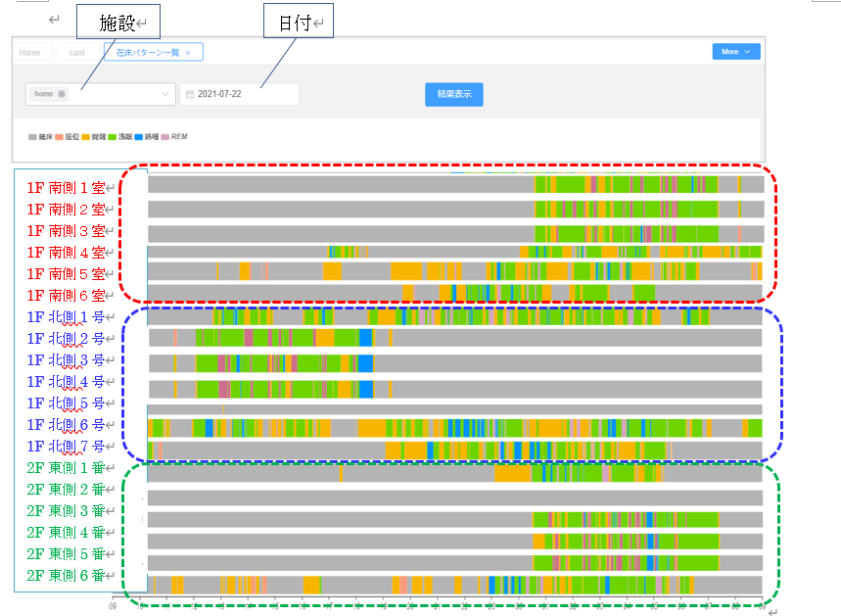Switch to the Home tab
Viewport: 841px width, 616px height.
[30, 52]
